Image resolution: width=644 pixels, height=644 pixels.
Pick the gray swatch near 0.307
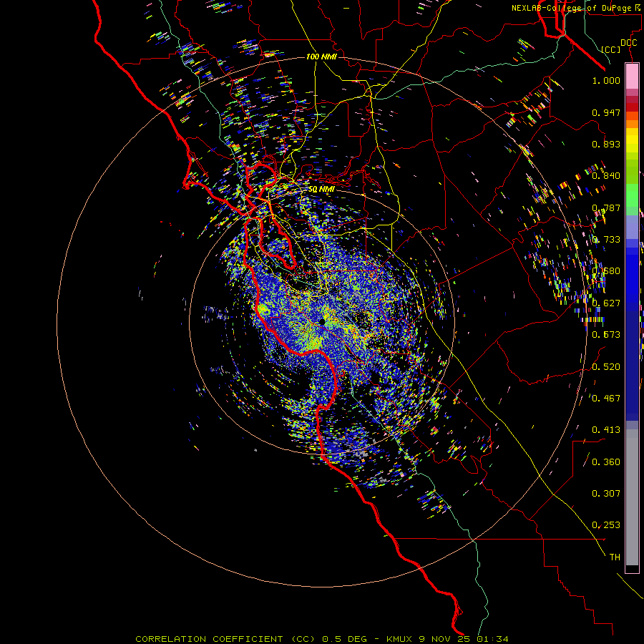point(632,497)
